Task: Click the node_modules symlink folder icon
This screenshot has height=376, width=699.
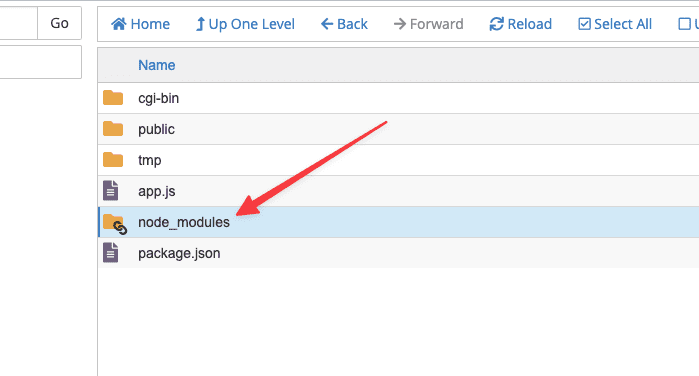Action: point(115,223)
